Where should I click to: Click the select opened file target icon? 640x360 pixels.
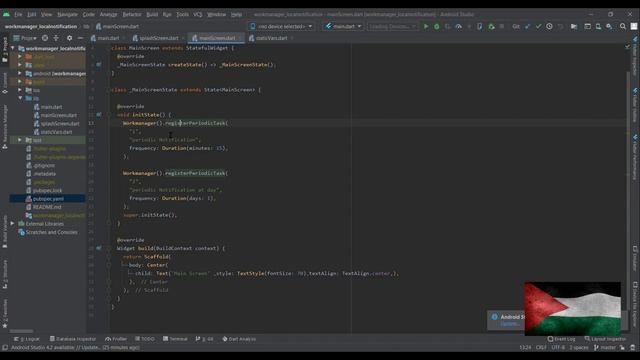coord(45,38)
